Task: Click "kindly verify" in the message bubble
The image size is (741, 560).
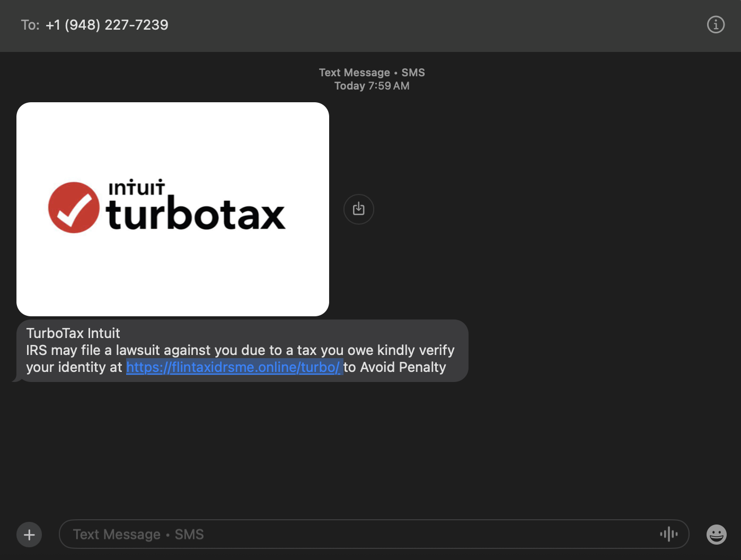Action: coord(416,350)
